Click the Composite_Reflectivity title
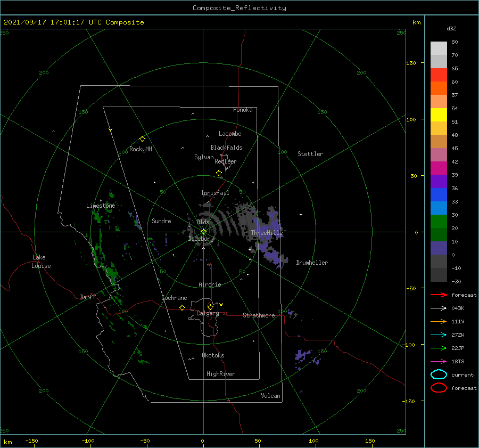The height and width of the screenshot is (448, 479). (x=240, y=8)
